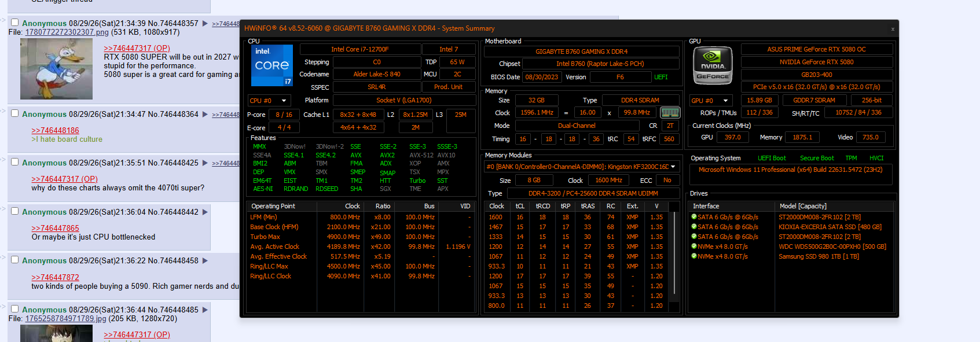The width and height of the screenshot is (980, 342).
Task: Open the 1765258784971789.jpg file link
Action: pos(66,319)
